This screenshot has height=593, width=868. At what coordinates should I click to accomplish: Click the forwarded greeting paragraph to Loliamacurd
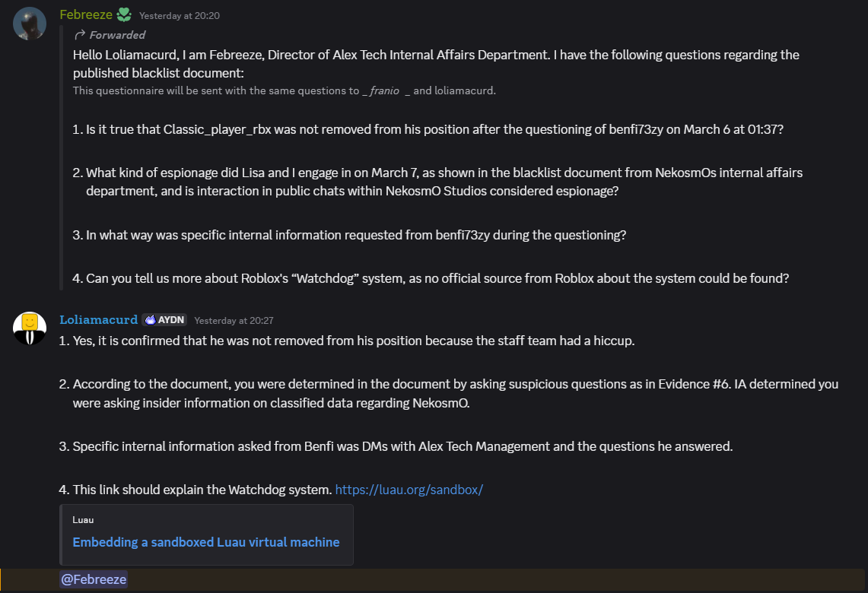(x=436, y=64)
